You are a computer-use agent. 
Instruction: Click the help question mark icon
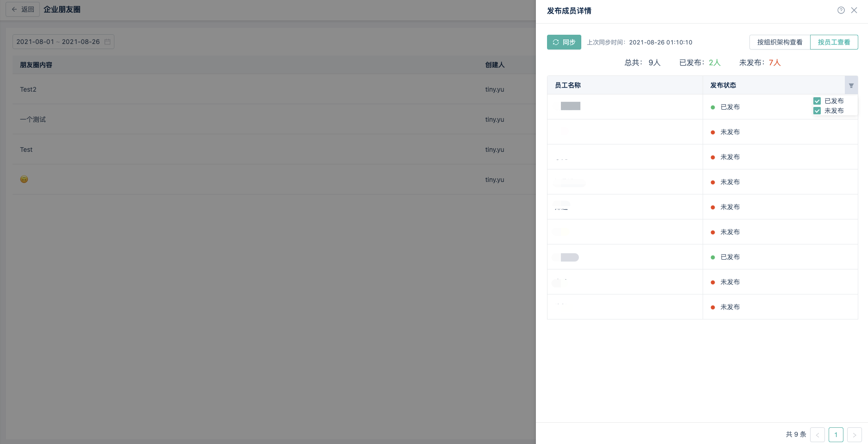coord(841,10)
